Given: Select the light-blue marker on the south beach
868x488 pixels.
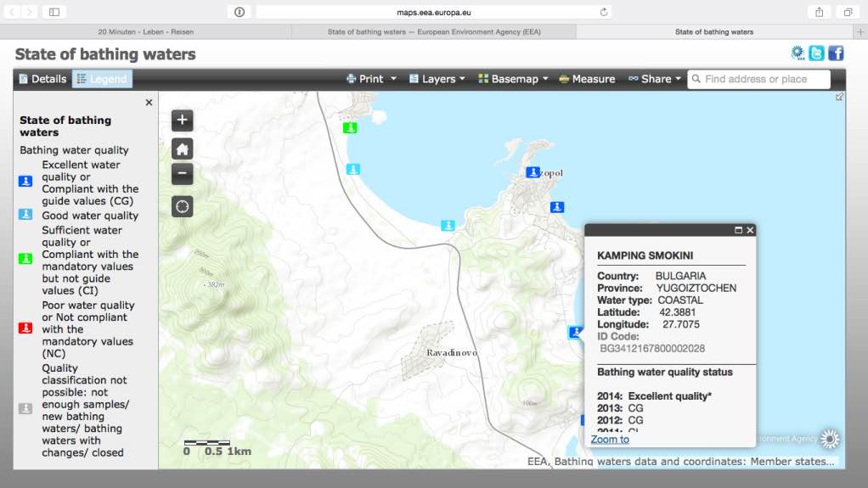Looking at the screenshot, I should click(448, 226).
